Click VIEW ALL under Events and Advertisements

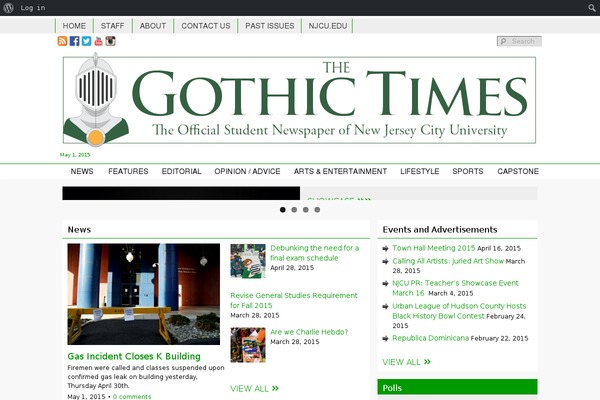pos(406,362)
